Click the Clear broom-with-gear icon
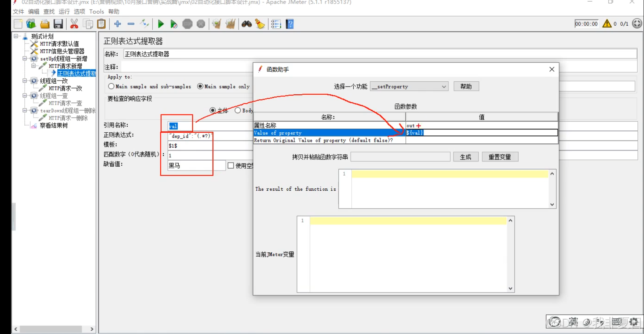The height and width of the screenshot is (334, 644). (x=217, y=24)
